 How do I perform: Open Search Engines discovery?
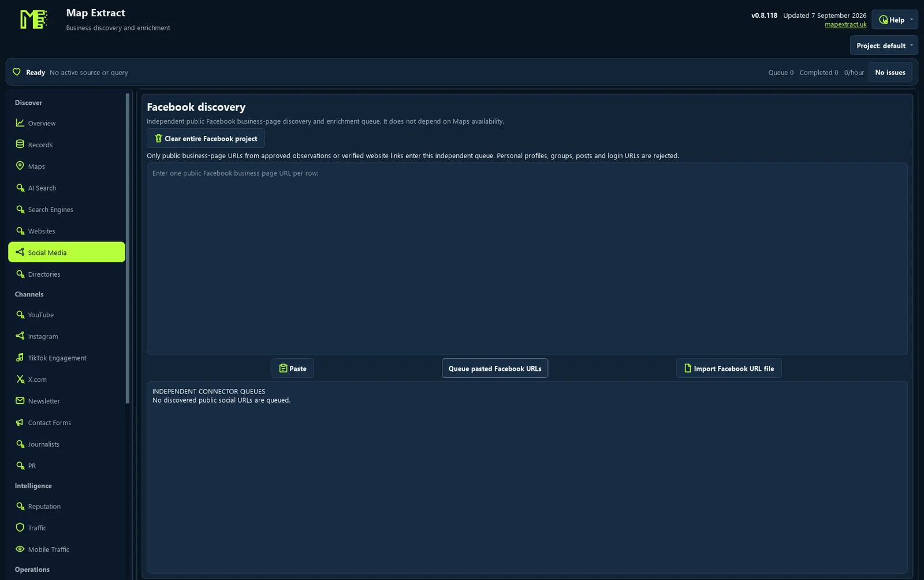coord(66,209)
